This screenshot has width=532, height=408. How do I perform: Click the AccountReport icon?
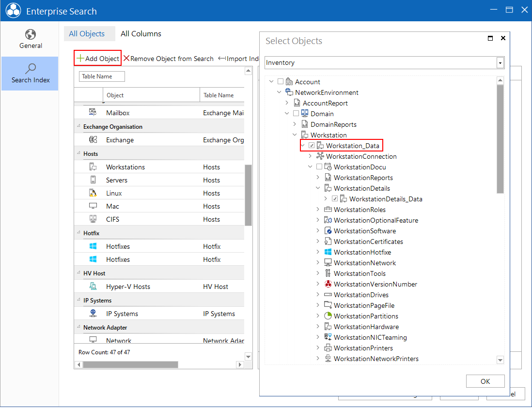[297, 103]
